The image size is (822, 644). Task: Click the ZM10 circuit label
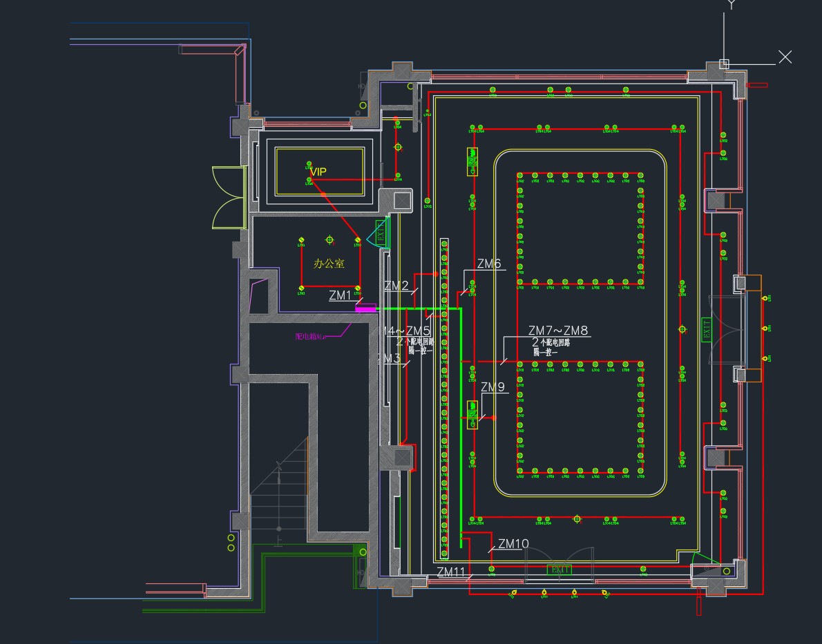click(513, 544)
